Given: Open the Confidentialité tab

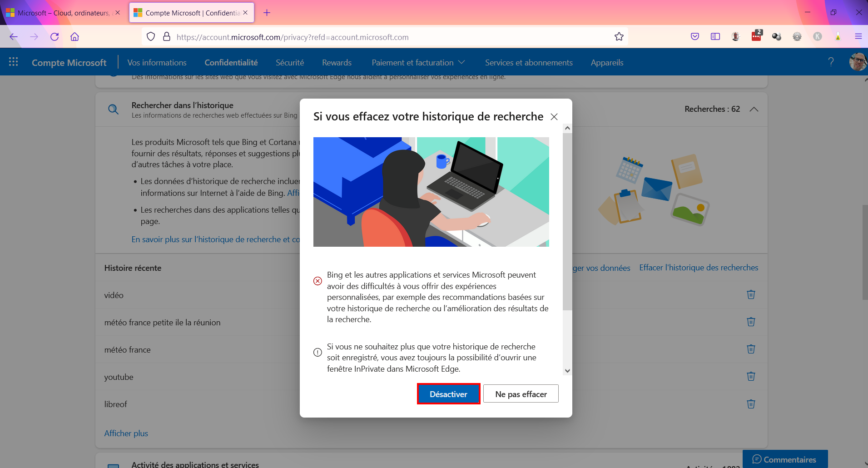Looking at the screenshot, I should (x=231, y=63).
